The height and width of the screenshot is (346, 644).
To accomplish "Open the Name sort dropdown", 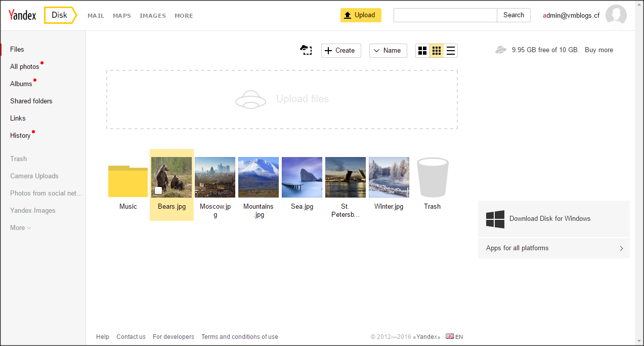I will click(388, 51).
